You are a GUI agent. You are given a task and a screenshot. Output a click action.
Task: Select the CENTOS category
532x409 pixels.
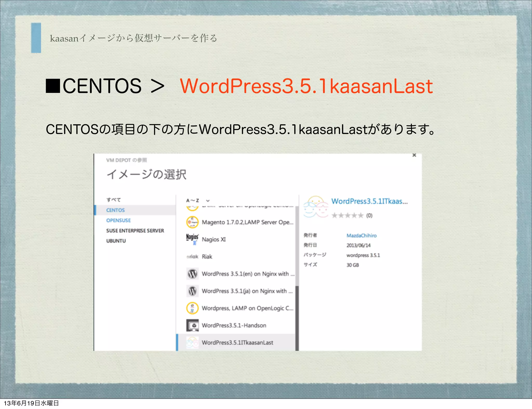[x=135, y=210]
